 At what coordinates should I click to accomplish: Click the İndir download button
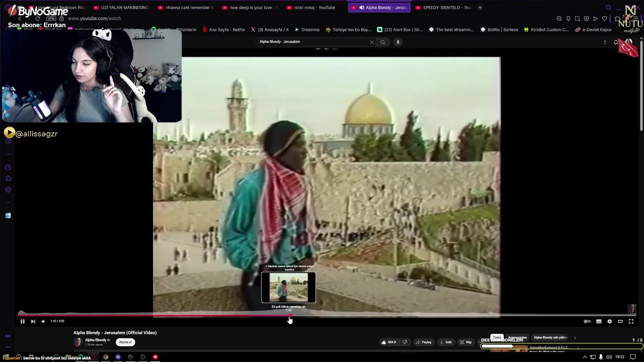pyautogui.click(x=446, y=342)
